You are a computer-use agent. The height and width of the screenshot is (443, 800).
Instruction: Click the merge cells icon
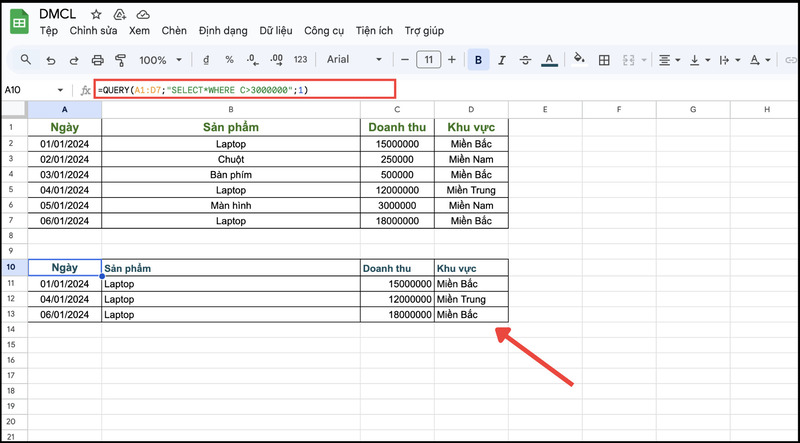[x=629, y=60]
